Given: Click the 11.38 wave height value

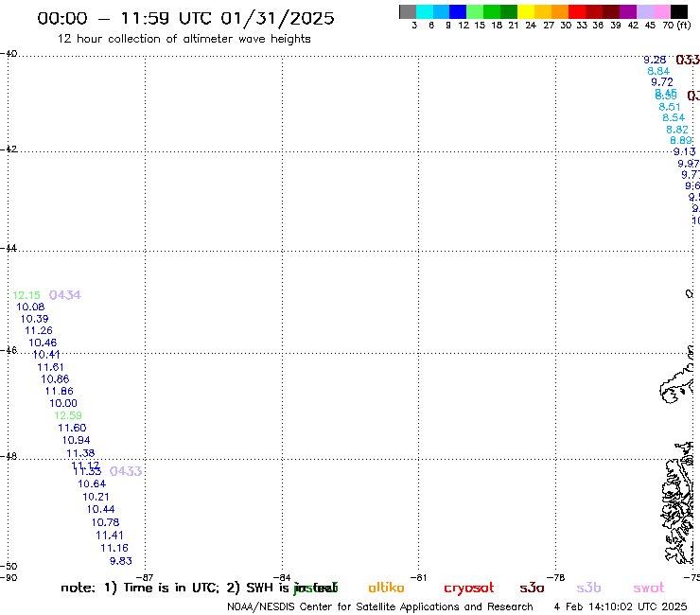Looking at the screenshot, I should coord(80,453).
